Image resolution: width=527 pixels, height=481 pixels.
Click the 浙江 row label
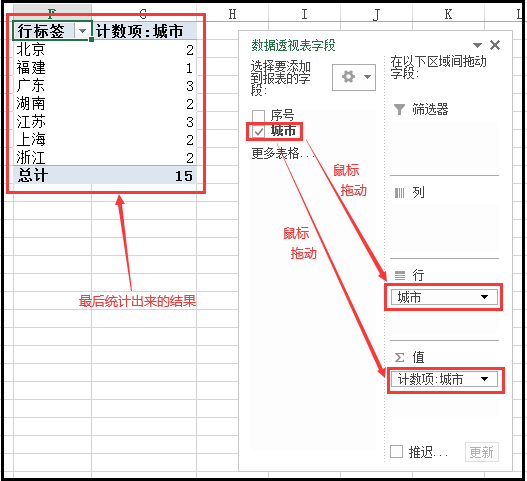point(31,157)
